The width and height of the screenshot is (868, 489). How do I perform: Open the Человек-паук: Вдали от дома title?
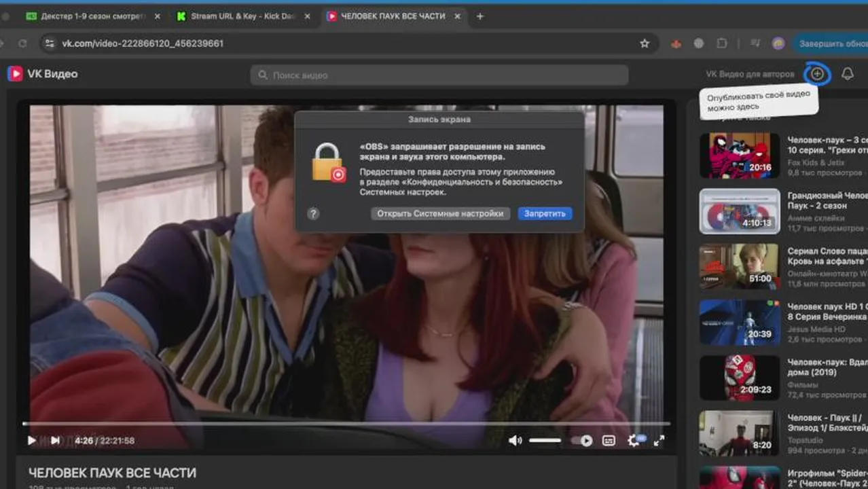point(827,367)
